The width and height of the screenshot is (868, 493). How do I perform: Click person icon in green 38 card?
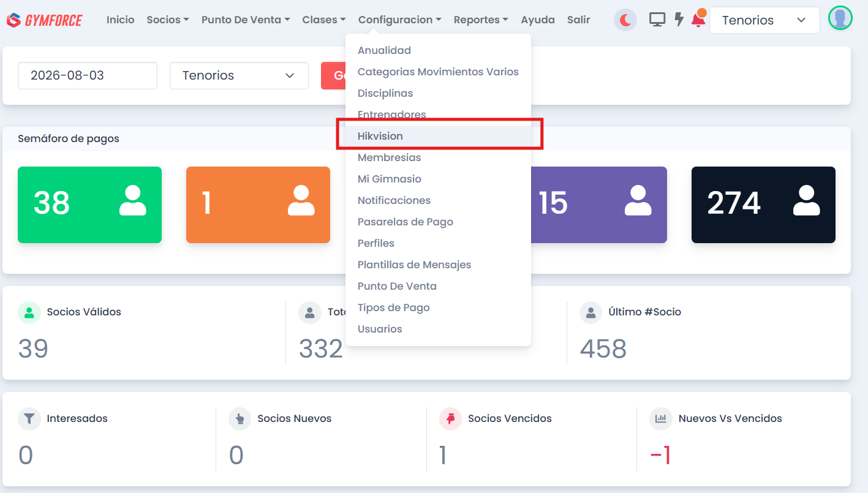[x=132, y=201]
